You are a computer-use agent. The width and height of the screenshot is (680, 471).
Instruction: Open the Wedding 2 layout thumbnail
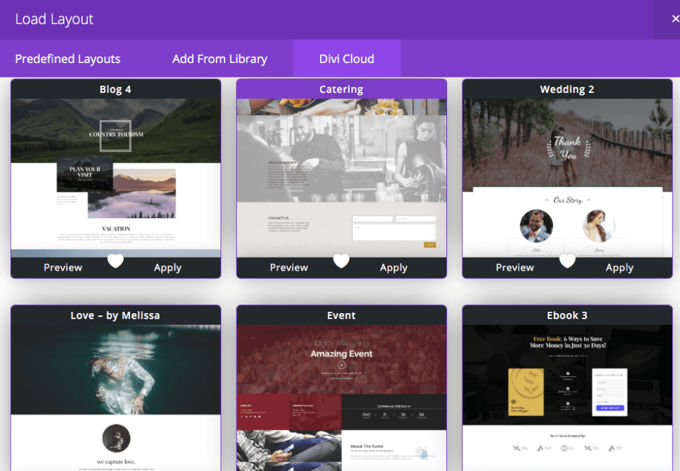point(567,178)
